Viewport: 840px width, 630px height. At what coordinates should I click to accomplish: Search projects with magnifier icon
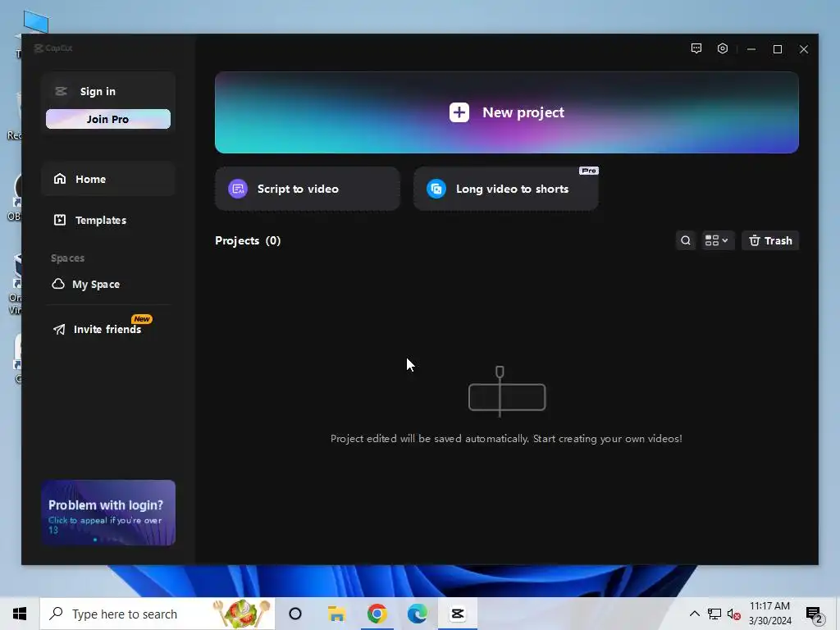point(685,240)
